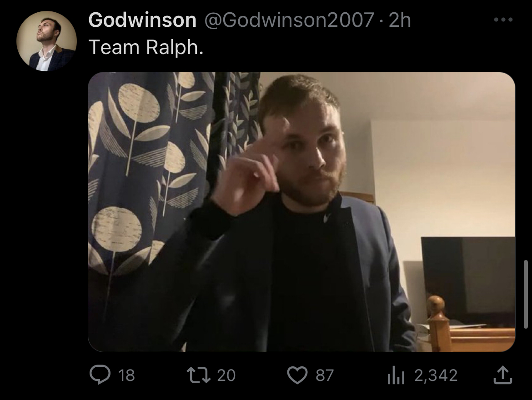The width and height of the screenshot is (532, 400).
Task: Retweet using the arrows icon
Action: (x=199, y=375)
